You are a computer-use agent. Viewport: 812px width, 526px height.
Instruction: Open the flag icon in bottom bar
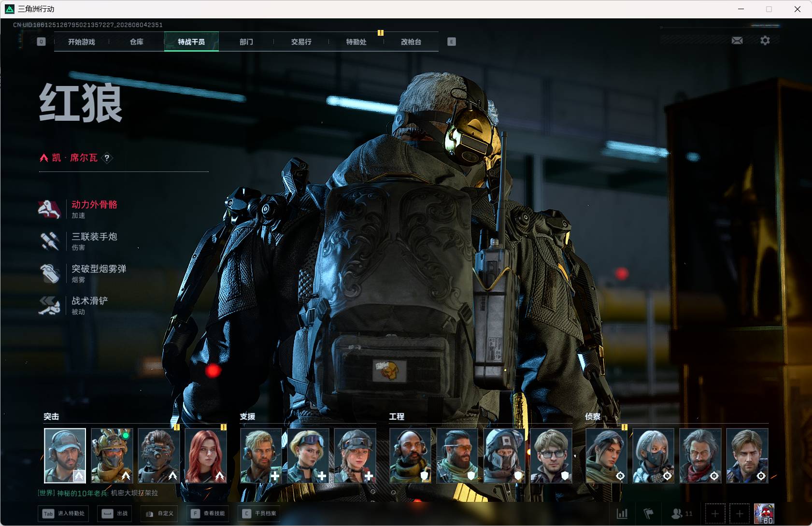[649, 513]
